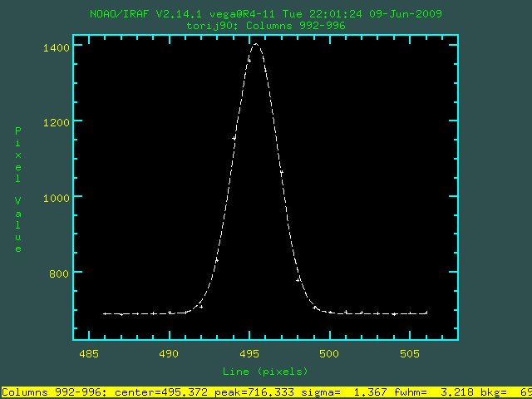Click the y-axis label 1200

point(56,122)
